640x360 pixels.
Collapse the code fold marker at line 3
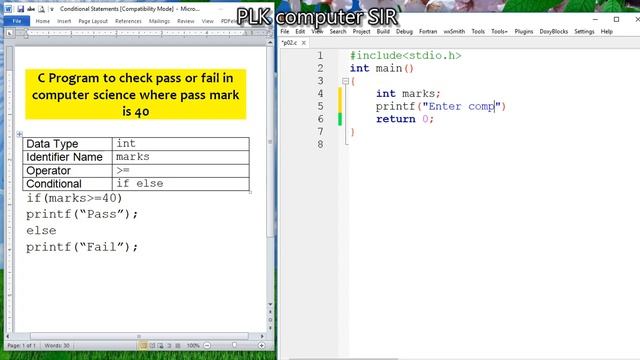(345, 81)
